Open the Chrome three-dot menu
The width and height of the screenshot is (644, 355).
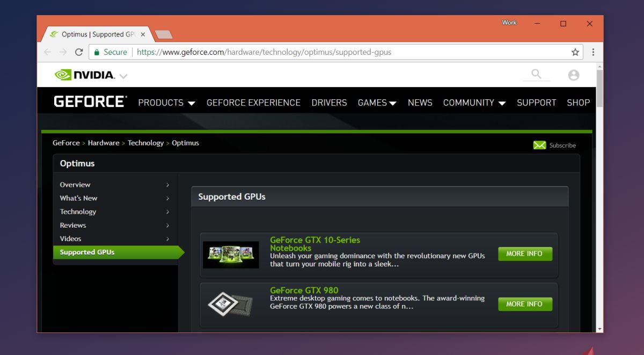pos(593,52)
